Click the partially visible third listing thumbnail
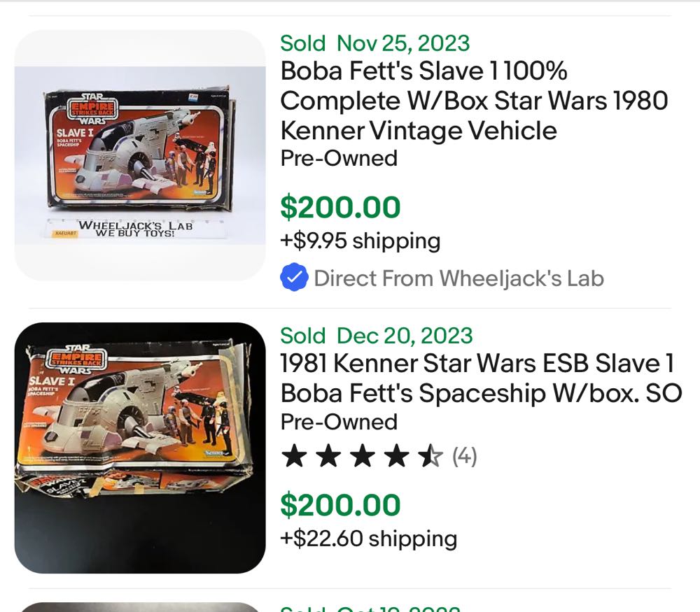 tap(140, 607)
